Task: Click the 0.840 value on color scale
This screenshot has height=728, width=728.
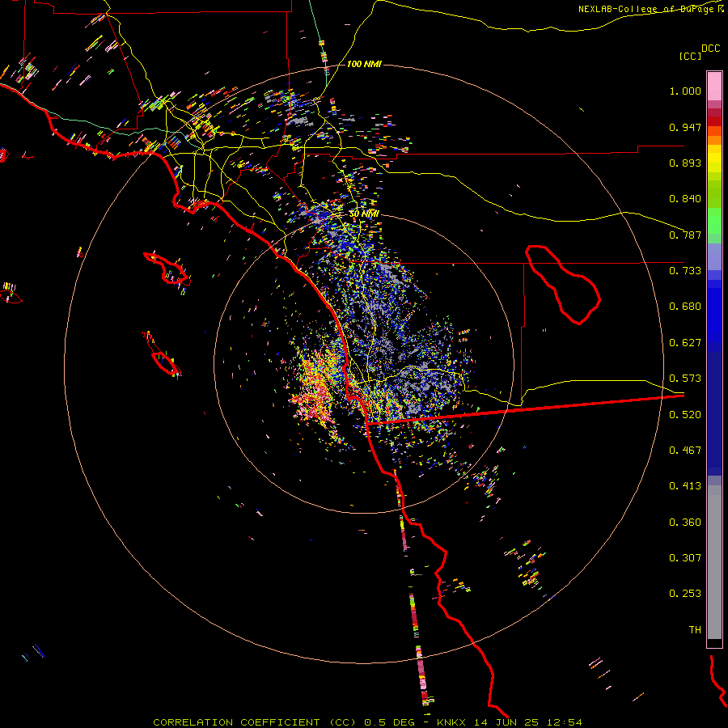Action: tap(685, 199)
